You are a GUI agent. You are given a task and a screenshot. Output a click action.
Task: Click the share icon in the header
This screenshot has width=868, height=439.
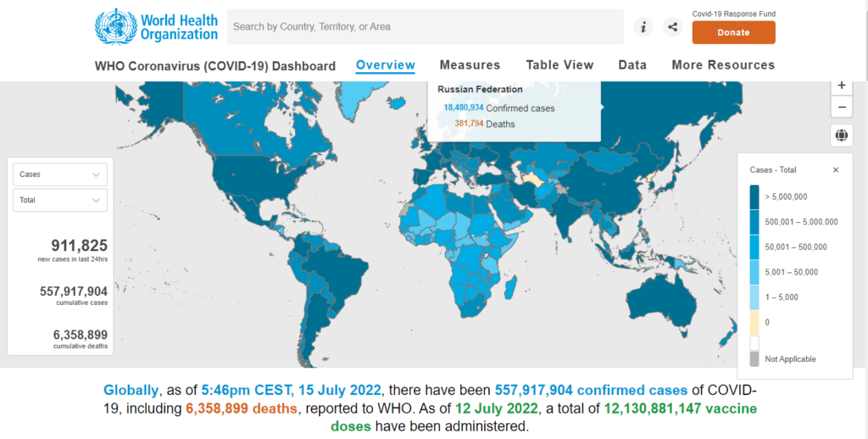coord(672,26)
